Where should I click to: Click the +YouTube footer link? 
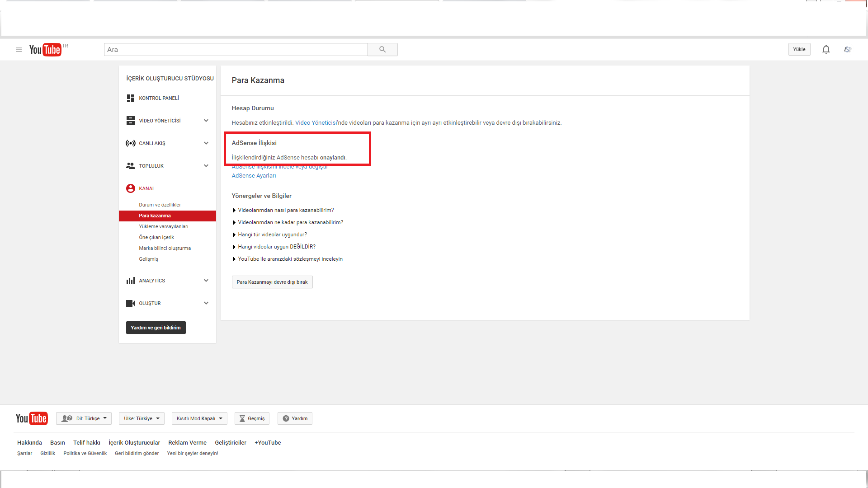(268, 443)
